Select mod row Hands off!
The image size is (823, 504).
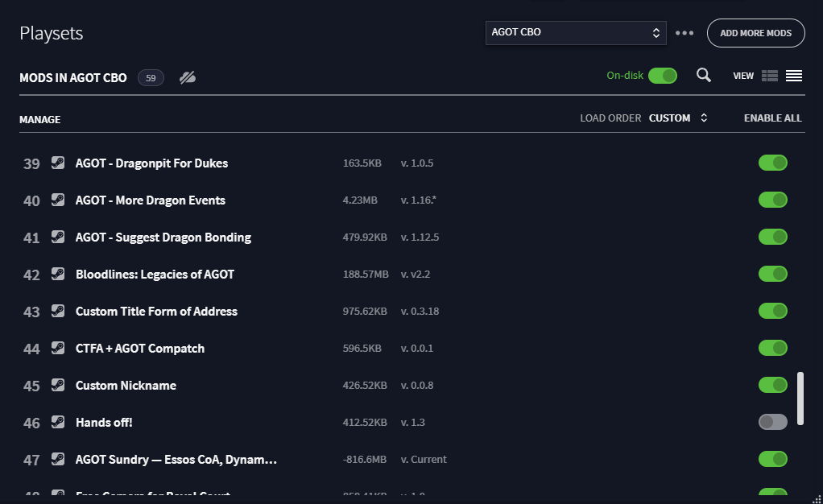click(412, 422)
